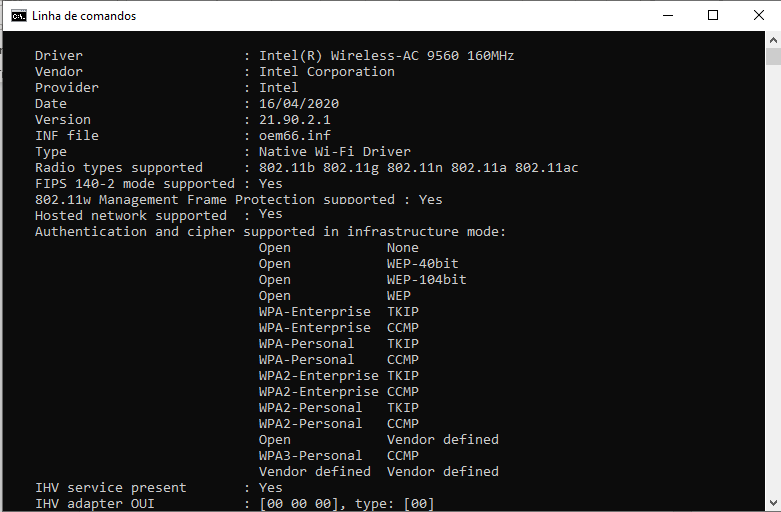Click the Linha de comandos title text
This screenshot has width=781, height=512.
(84, 16)
